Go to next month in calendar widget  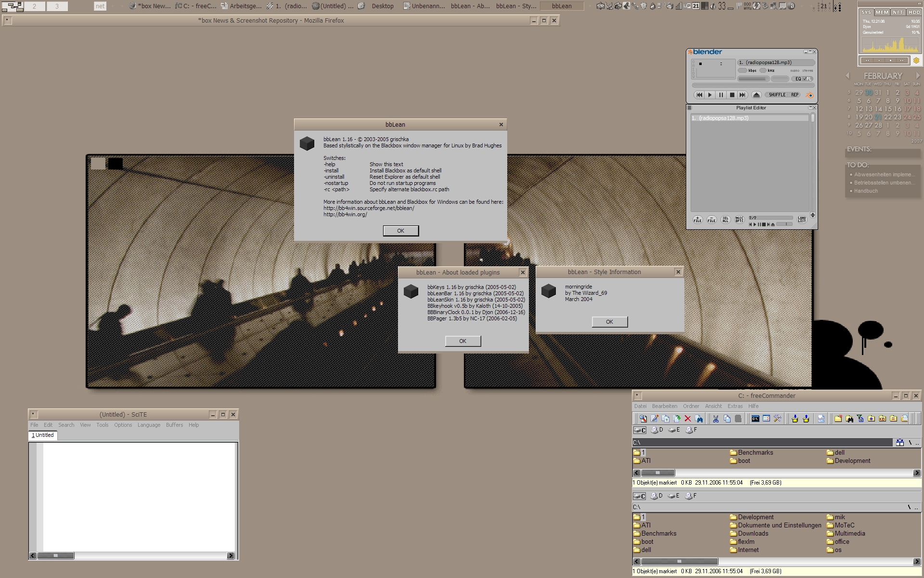click(x=918, y=76)
